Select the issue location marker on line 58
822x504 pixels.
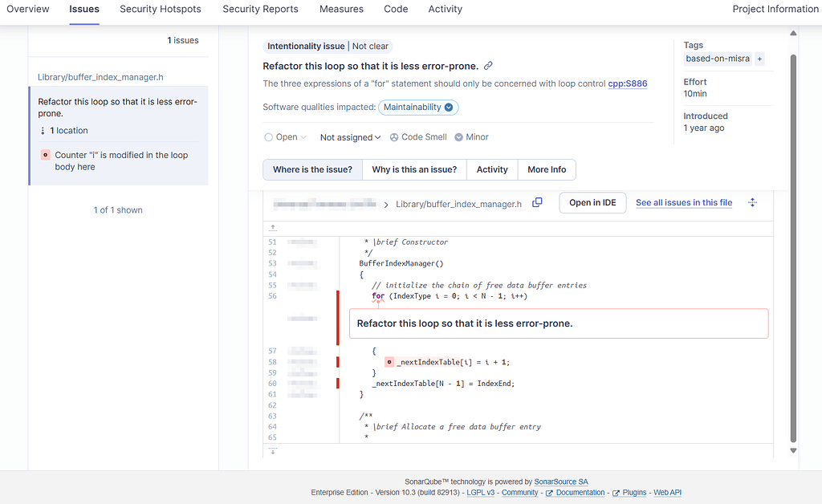[389, 361]
